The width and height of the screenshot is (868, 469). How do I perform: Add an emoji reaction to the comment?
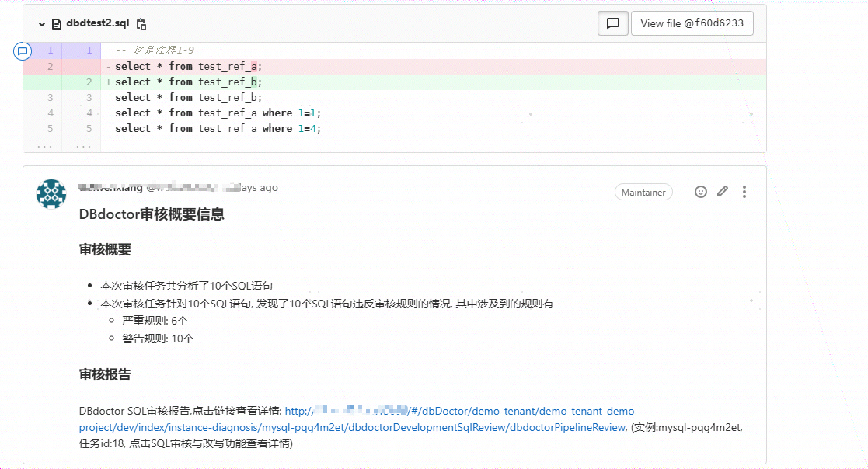(x=701, y=192)
